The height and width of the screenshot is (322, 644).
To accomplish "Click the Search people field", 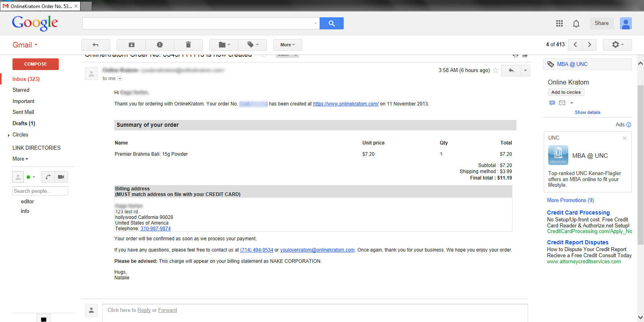I will coord(40,191).
